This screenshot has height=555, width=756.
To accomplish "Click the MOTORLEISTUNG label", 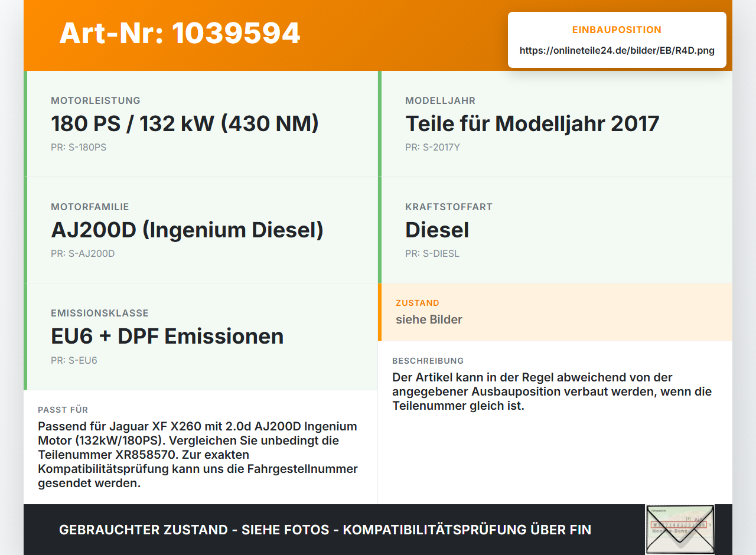I will (x=96, y=101).
